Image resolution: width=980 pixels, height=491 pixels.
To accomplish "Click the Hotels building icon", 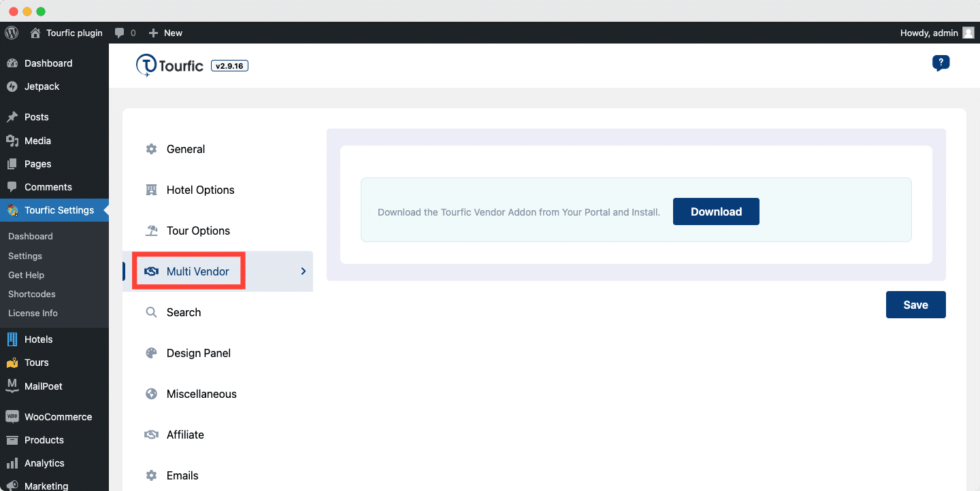I will click(12, 339).
